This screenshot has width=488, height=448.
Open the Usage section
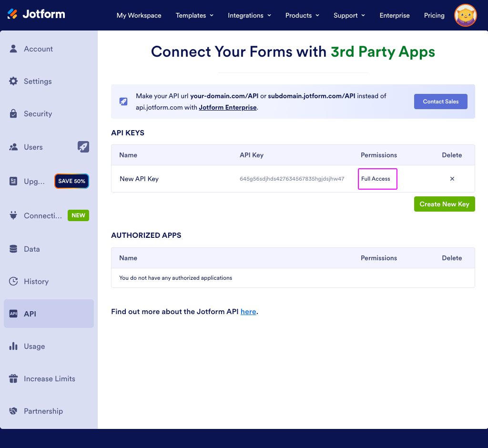(49, 346)
